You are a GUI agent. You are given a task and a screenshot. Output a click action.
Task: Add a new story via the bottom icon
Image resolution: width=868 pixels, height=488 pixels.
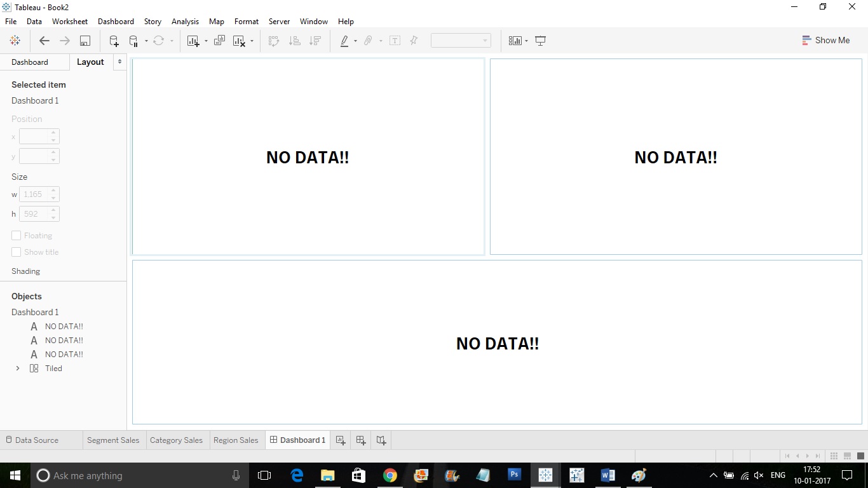click(381, 440)
